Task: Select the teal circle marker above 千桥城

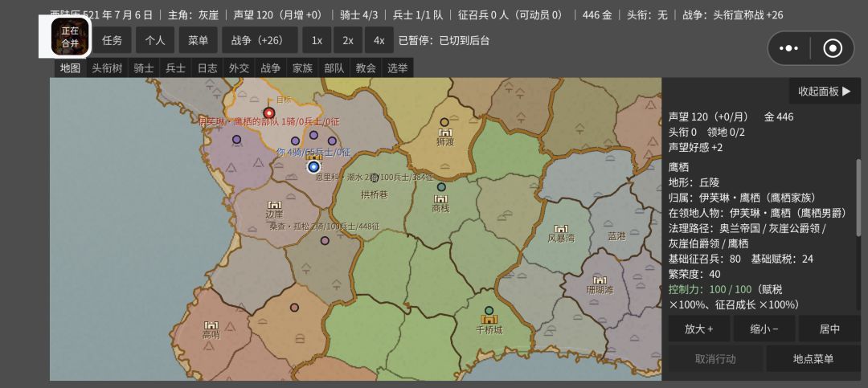Action: (489, 311)
